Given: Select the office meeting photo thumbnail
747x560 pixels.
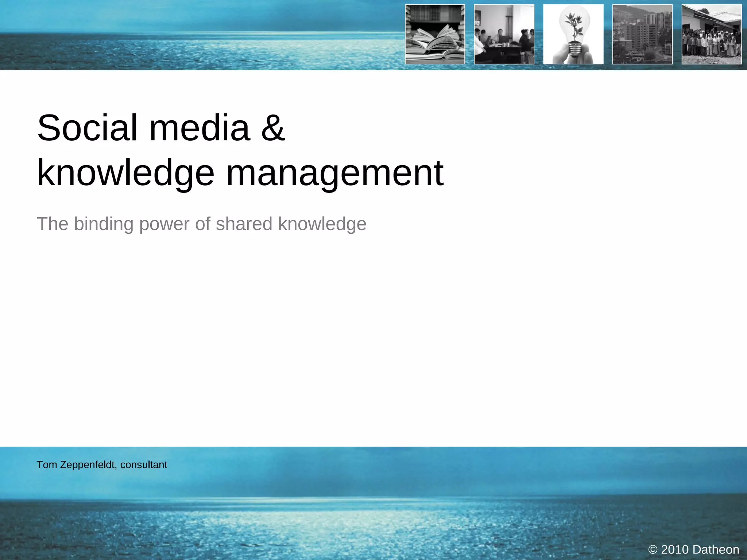Looking at the screenshot, I should [504, 34].
